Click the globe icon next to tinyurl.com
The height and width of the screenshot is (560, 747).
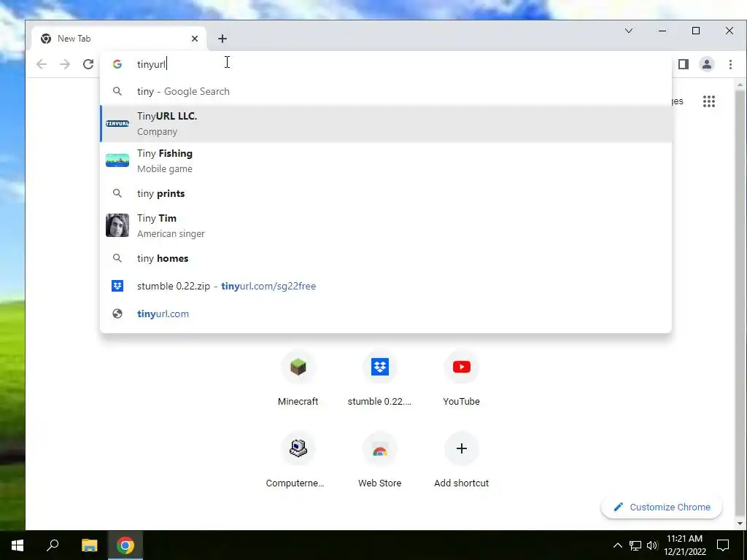tap(117, 314)
